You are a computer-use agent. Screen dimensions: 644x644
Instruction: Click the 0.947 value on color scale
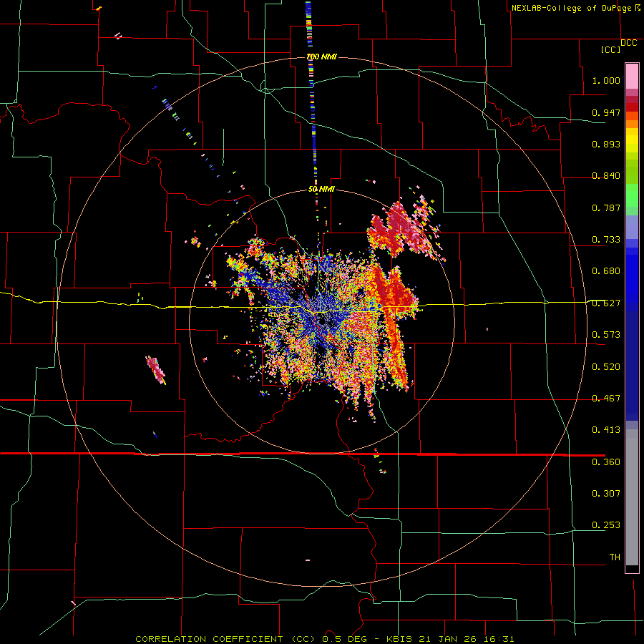coord(606,112)
